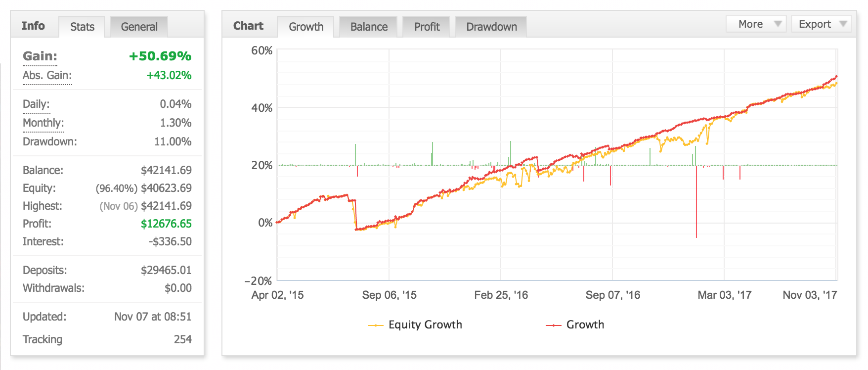Click the Daily: label
Screen dimensions: 868x370
point(36,104)
